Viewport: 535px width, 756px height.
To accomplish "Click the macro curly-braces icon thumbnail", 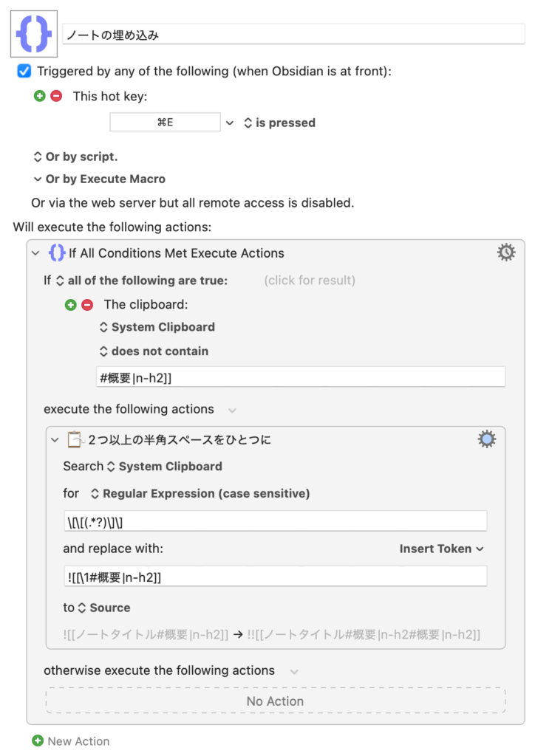I will [x=33, y=33].
